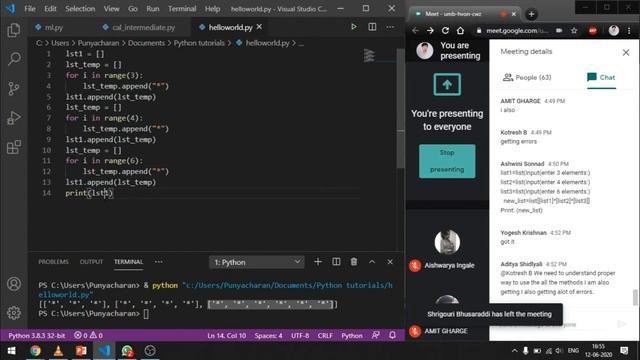Switch to People (63) tab
This screenshot has width=640, height=360.
point(527,78)
